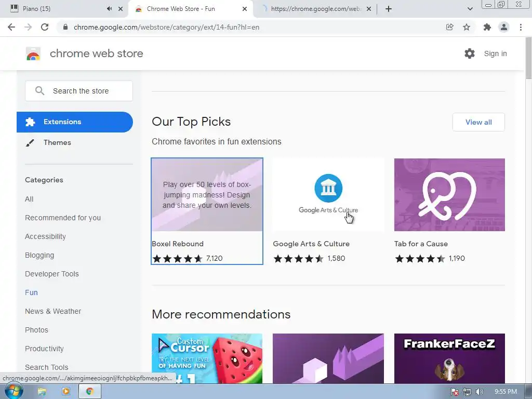Open the media player taskbar icon
Screen dimensions: 532x399
pos(66,392)
